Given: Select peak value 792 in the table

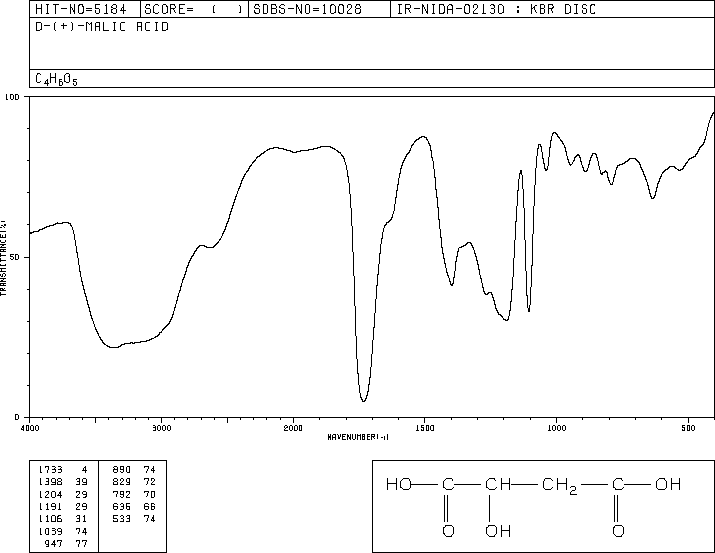Looking at the screenshot, I should [x=122, y=494].
